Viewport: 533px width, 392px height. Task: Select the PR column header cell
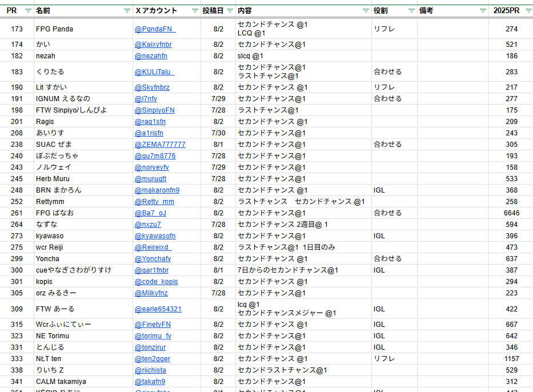pyautogui.click(x=17, y=11)
